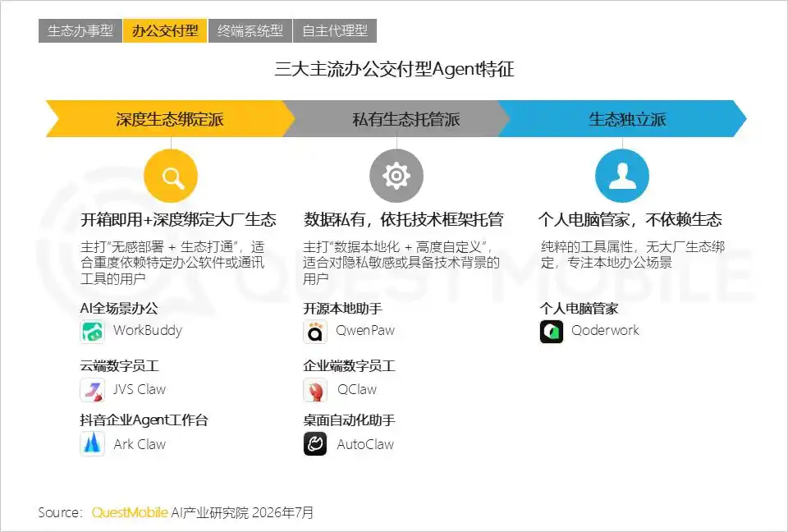Click the AutoClaw text label
Viewport: 788px width, 532px height.
365,444
